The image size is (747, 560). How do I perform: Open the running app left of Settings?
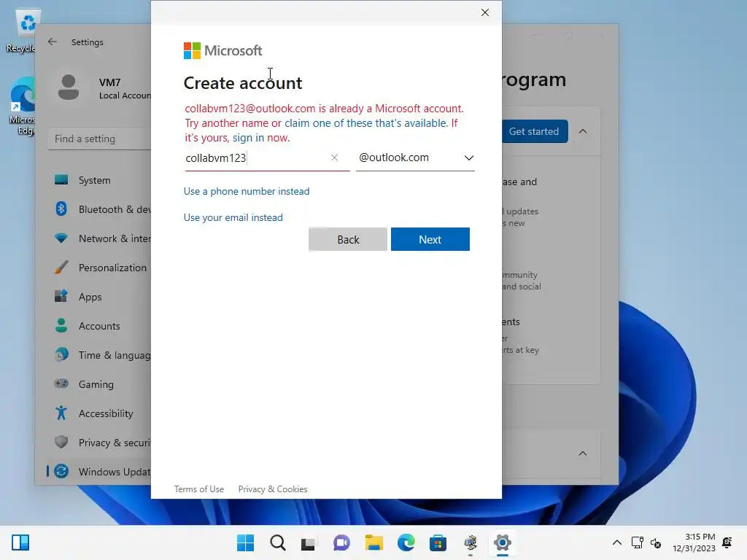coord(471,542)
